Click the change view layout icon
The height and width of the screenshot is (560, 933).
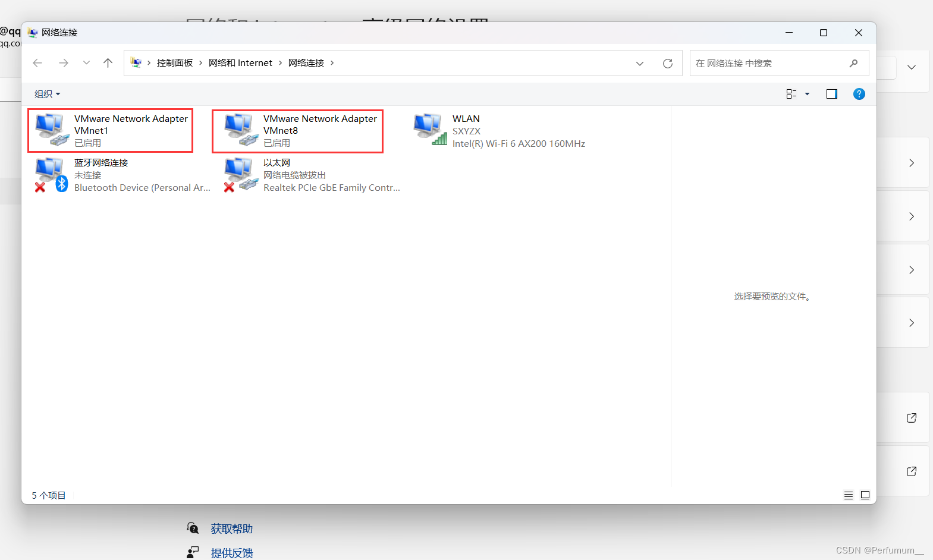pyautogui.click(x=791, y=94)
